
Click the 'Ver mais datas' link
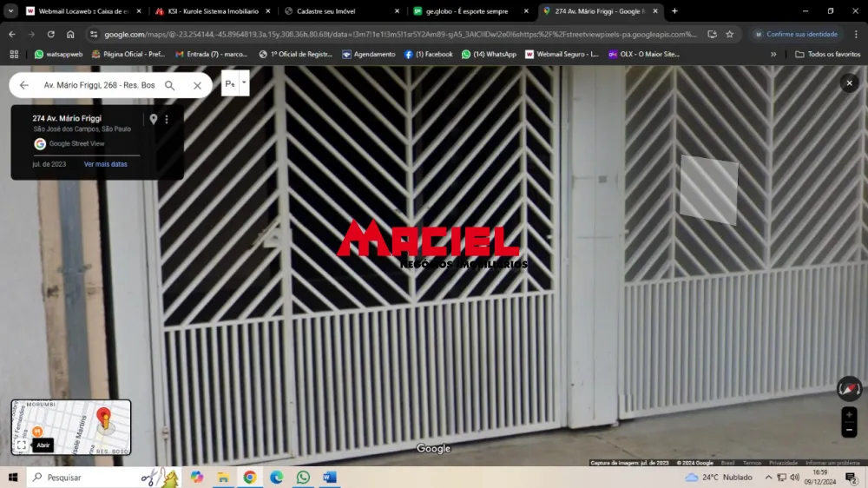[x=105, y=164]
